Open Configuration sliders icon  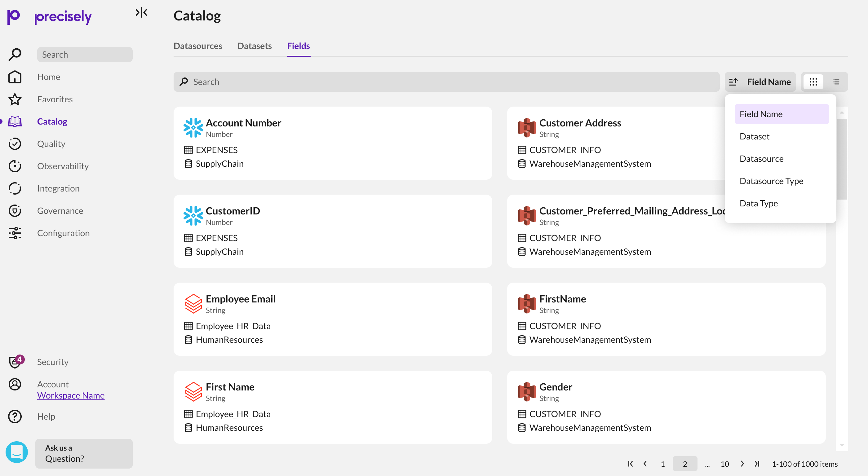(15, 233)
